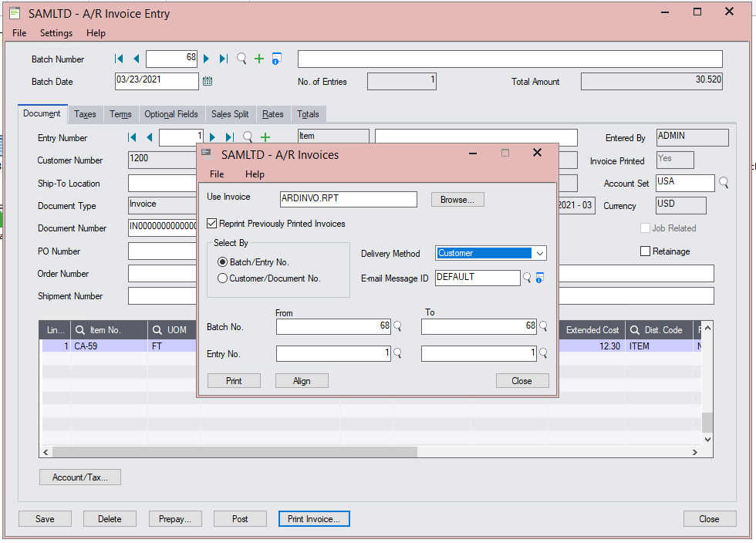756x543 pixels.
Task: Open finder for Batch No. From field
Action: point(398,326)
